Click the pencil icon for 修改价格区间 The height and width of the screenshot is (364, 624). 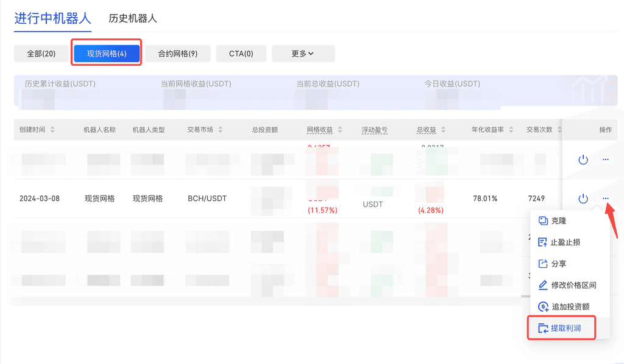[543, 285]
